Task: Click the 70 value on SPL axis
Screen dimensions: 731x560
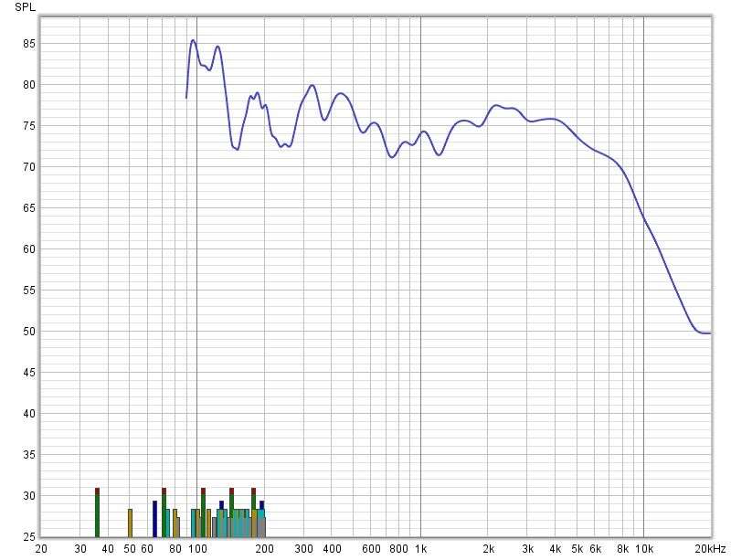Action: tap(29, 167)
